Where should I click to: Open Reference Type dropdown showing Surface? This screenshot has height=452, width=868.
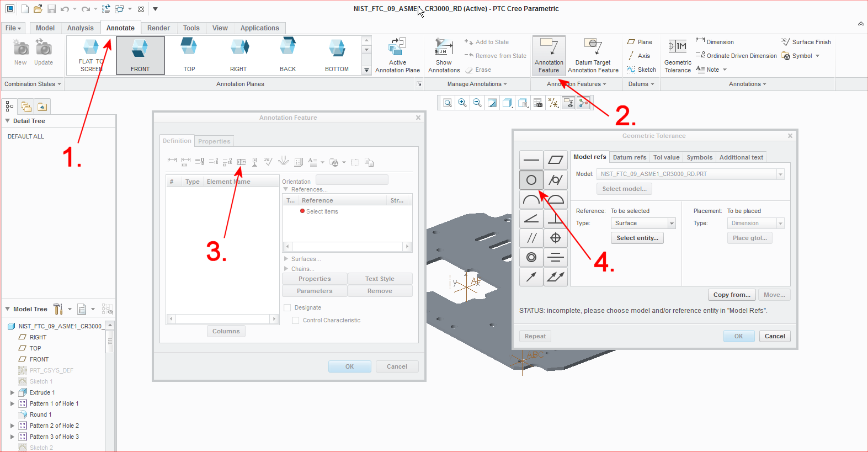point(672,223)
